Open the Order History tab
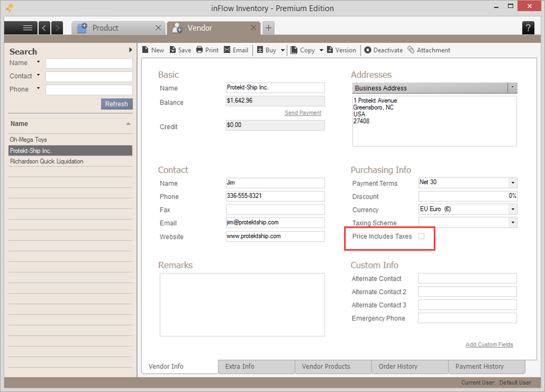The height and width of the screenshot is (392, 545). pos(410,366)
